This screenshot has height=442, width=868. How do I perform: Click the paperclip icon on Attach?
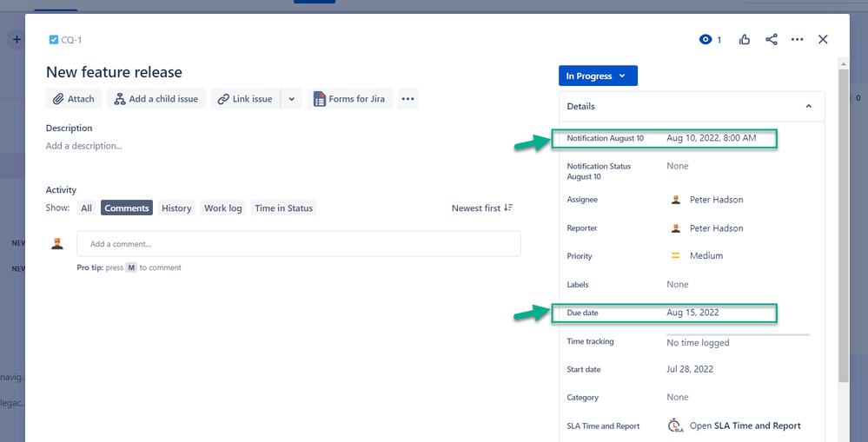[x=58, y=100]
